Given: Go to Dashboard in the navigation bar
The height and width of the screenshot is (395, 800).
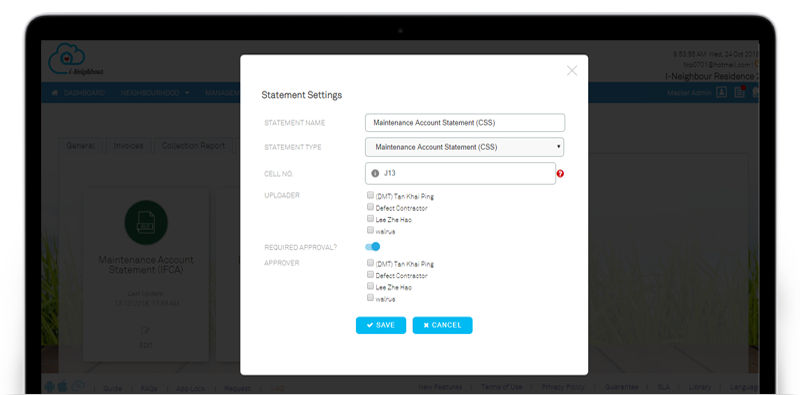Looking at the screenshot, I should click(x=79, y=93).
